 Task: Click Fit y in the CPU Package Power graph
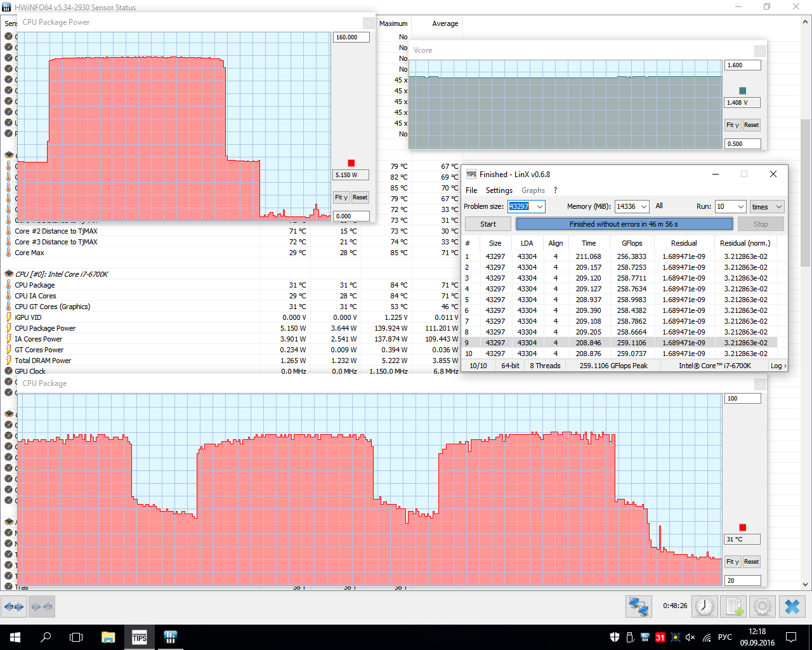[x=341, y=197]
